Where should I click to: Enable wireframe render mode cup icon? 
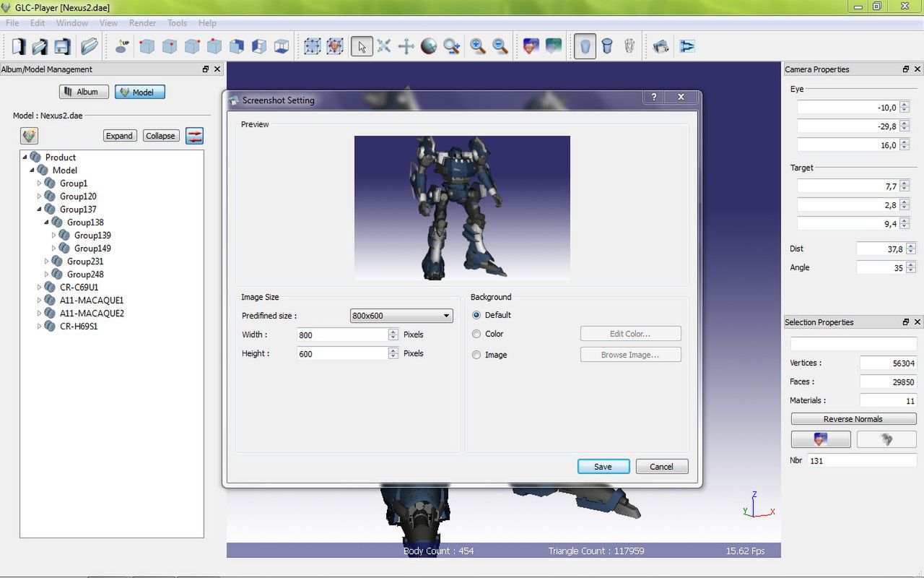pos(629,47)
